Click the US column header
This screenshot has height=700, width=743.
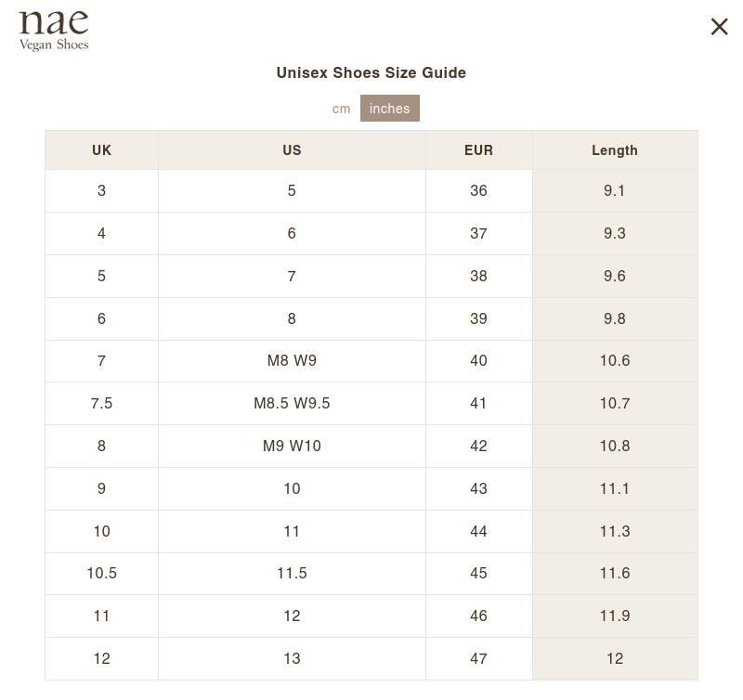(292, 150)
